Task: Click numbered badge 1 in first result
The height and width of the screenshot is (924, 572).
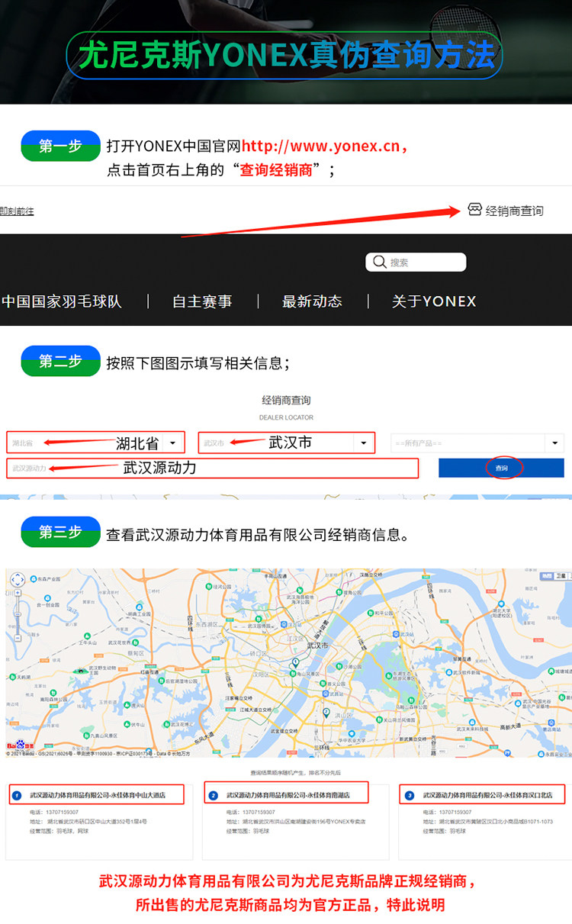Action: 16,796
